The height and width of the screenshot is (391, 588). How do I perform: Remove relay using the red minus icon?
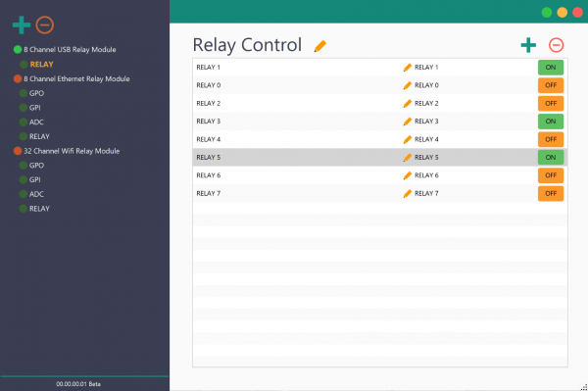(x=556, y=45)
